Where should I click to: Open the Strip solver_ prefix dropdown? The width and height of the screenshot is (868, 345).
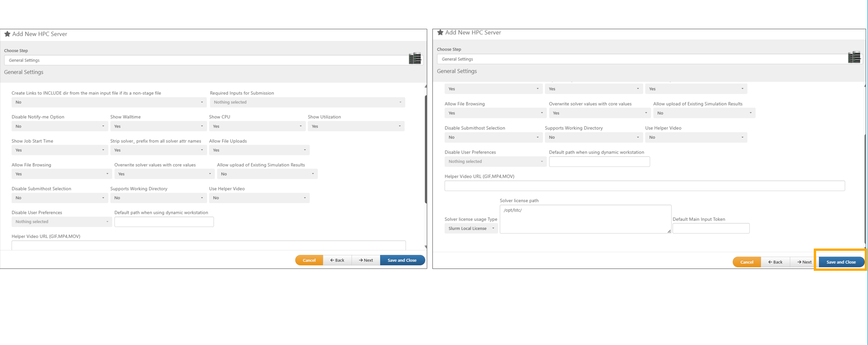pyautogui.click(x=158, y=150)
